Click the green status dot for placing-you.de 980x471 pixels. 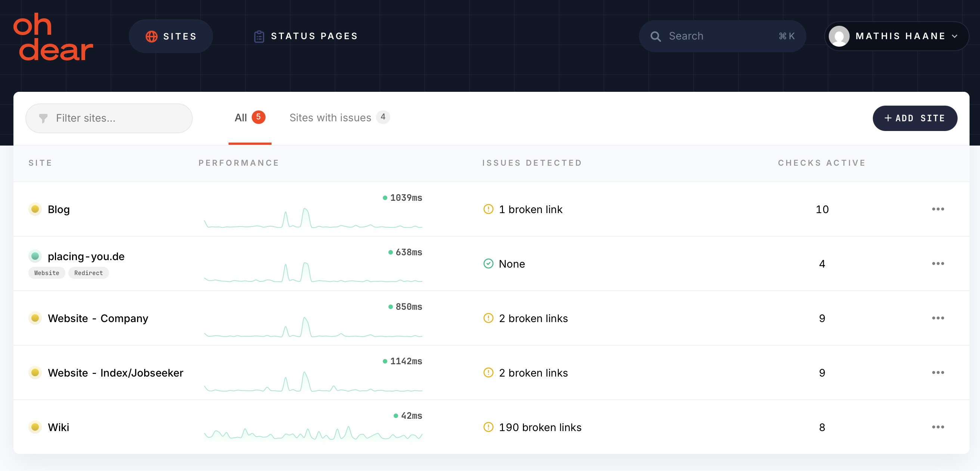[x=35, y=256]
